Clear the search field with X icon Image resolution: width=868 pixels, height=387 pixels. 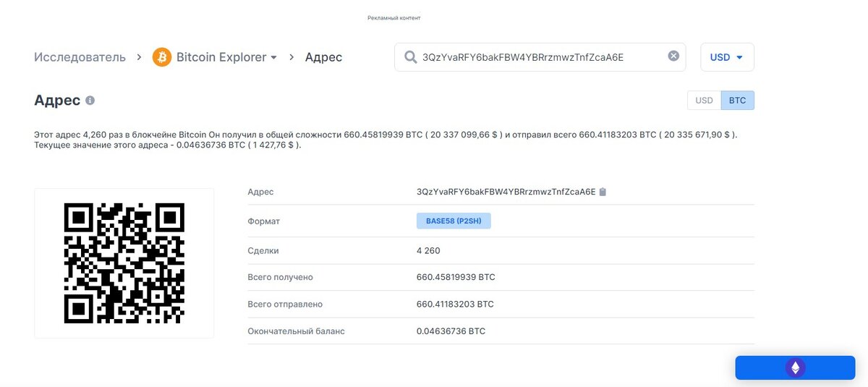tap(673, 56)
